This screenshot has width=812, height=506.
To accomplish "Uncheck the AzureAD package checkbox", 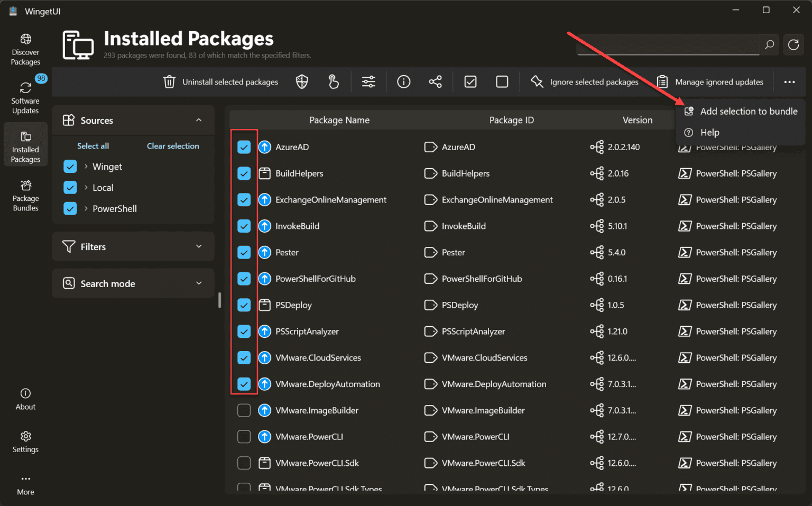I will 244,146.
